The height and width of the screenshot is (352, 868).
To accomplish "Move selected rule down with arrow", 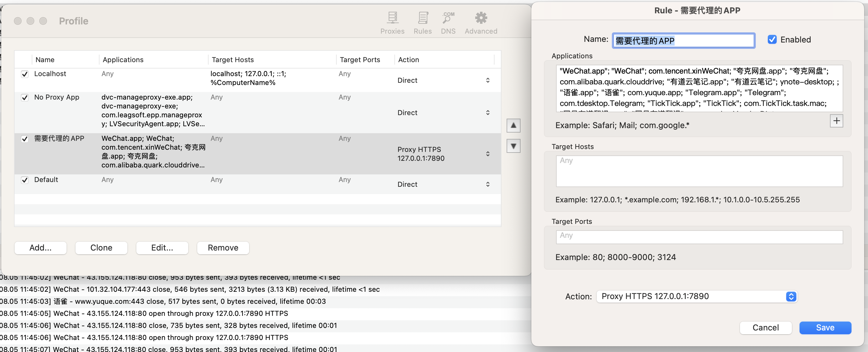I will click(513, 146).
